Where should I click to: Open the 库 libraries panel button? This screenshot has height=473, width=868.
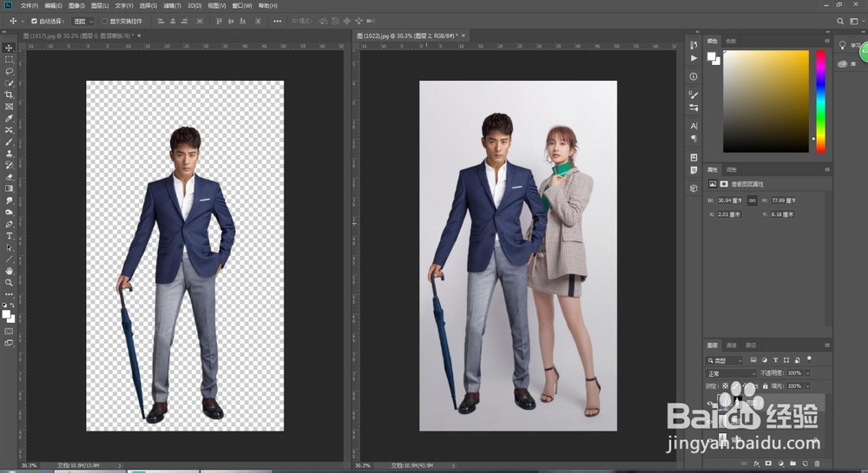(x=842, y=64)
